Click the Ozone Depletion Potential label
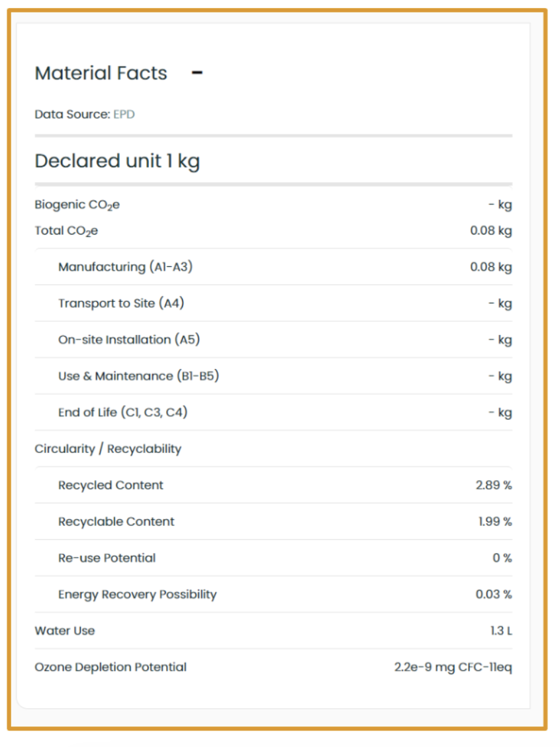 pyautogui.click(x=111, y=668)
